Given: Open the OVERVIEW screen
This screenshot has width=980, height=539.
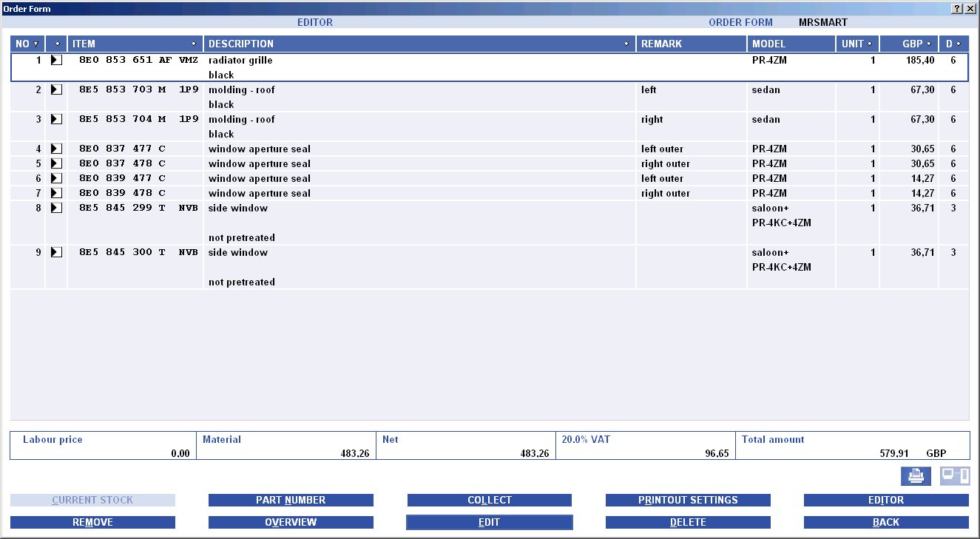Looking at the screenshot, I should coord(291,523).
